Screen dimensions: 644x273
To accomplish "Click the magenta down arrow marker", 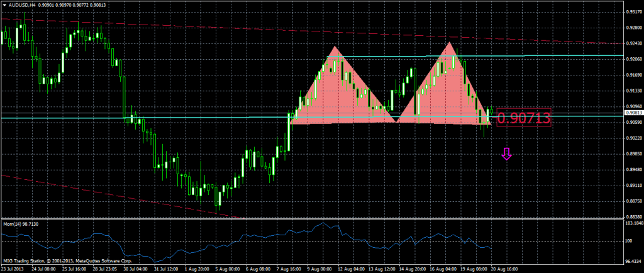I will coord(507,153).
